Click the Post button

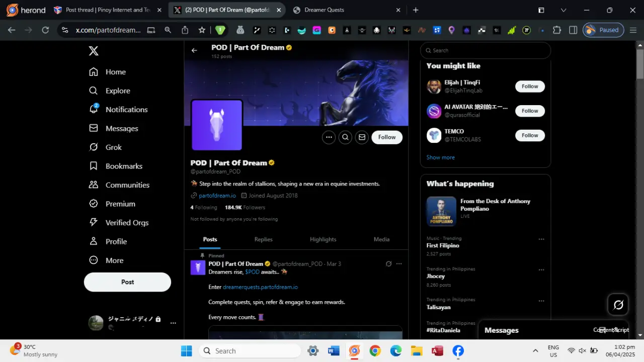(x=127, y=282)
